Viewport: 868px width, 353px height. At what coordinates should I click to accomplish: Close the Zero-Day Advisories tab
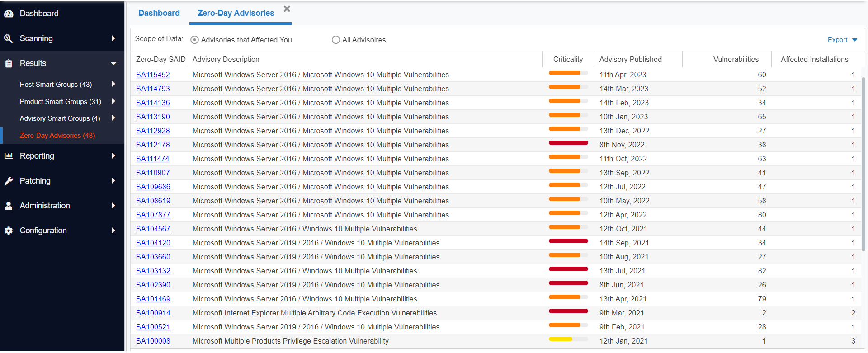click(287, 9)
